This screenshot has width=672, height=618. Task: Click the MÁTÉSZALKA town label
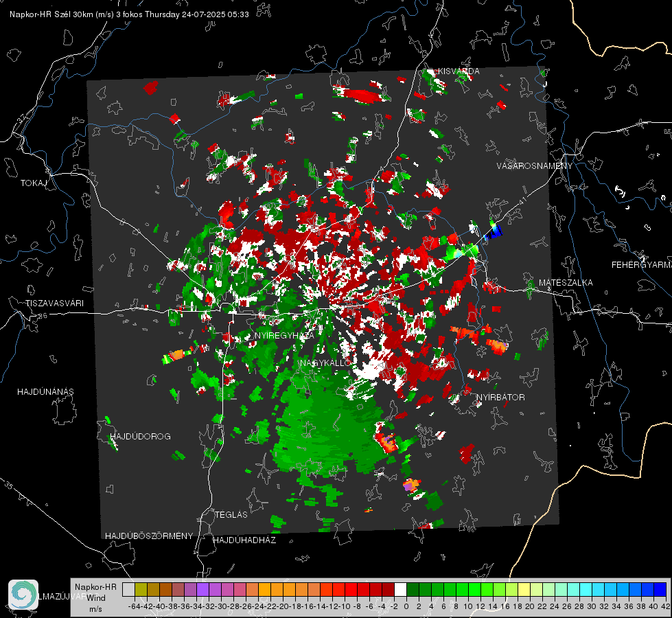(566, 283)
